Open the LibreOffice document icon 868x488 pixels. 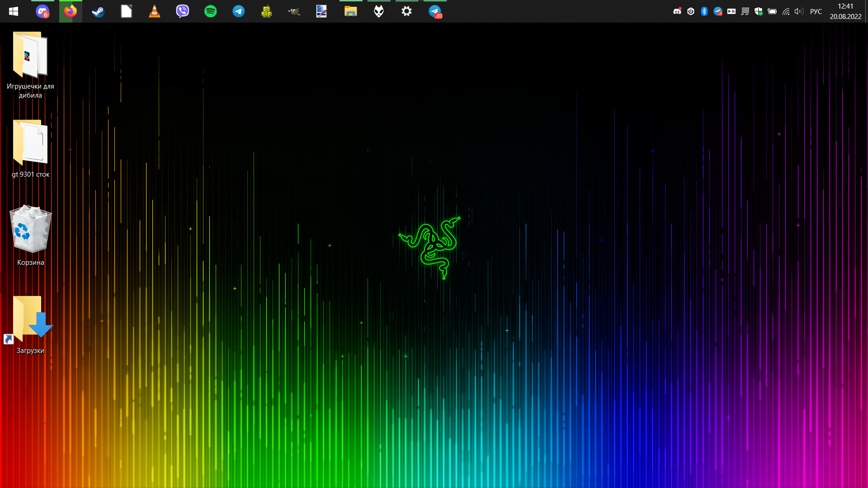tap(126, 11)
